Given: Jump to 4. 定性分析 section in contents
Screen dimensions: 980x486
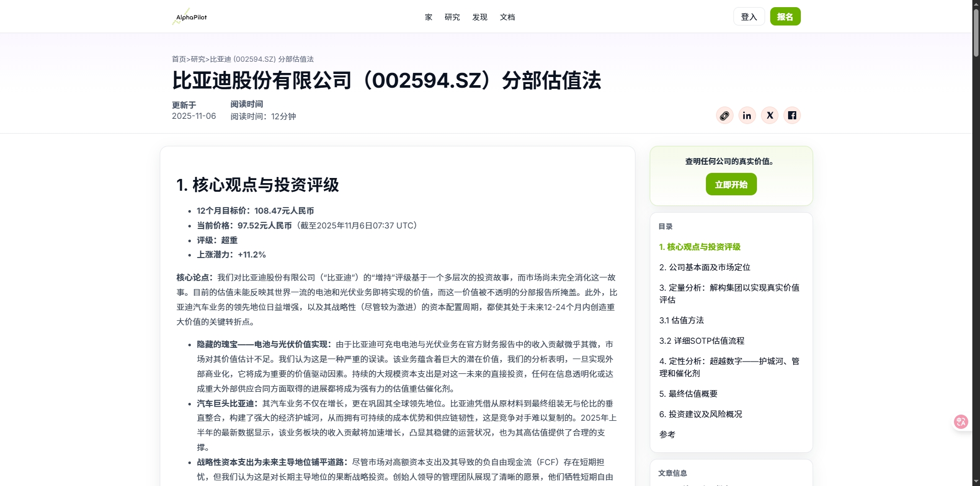Looking at the screenshot, I should (x=729, y=367).
